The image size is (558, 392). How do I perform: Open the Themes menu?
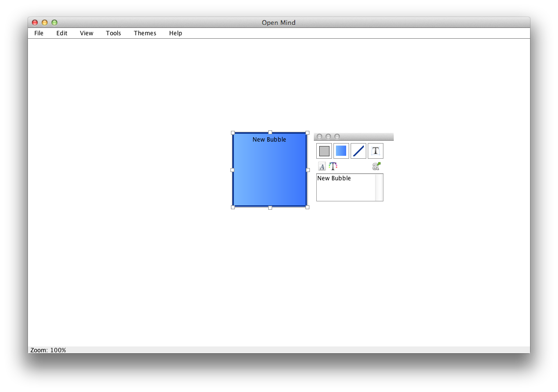tap(145, 33)
